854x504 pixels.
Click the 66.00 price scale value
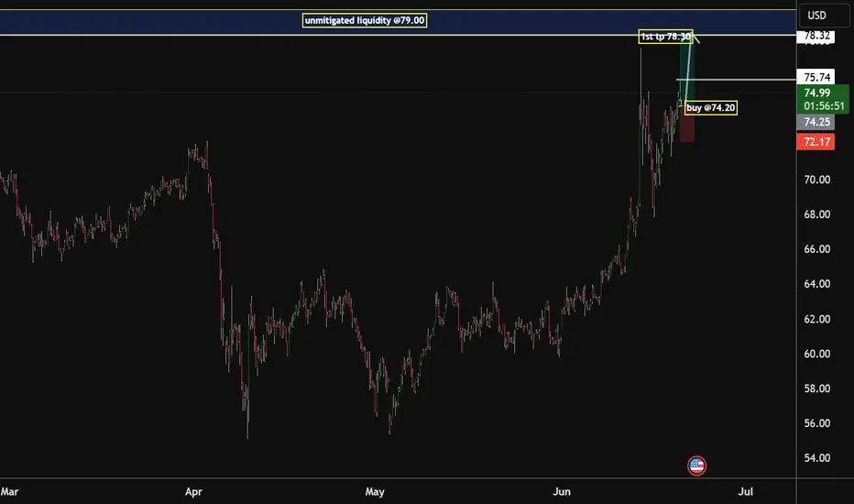coord(817,249)
